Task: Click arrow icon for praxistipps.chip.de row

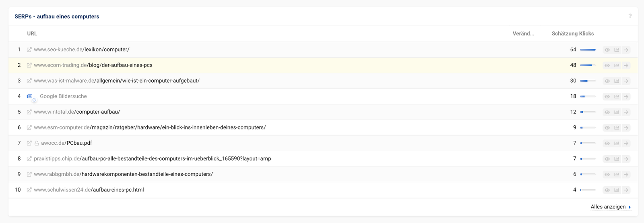Action: coord(626,159)
